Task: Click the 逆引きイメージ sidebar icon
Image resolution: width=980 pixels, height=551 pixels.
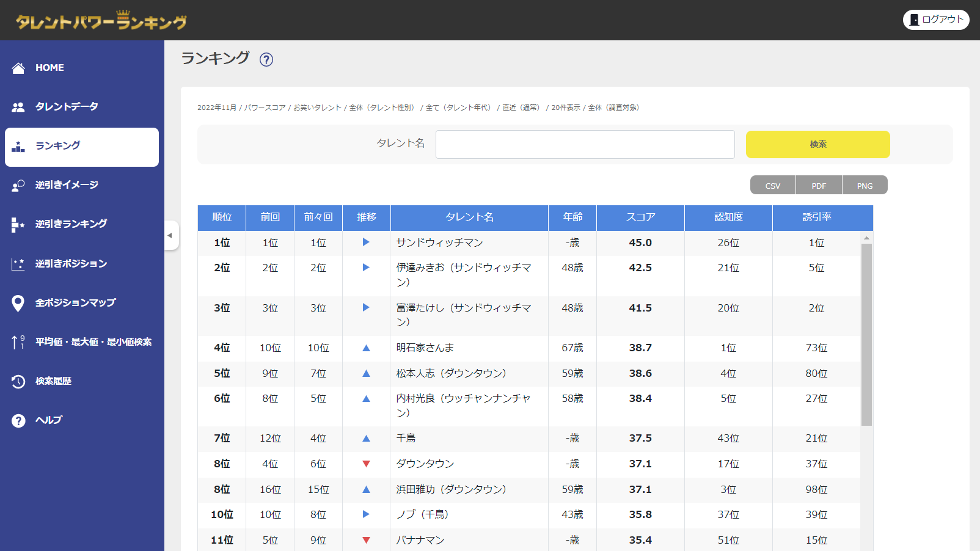Action: click(18, 185)
